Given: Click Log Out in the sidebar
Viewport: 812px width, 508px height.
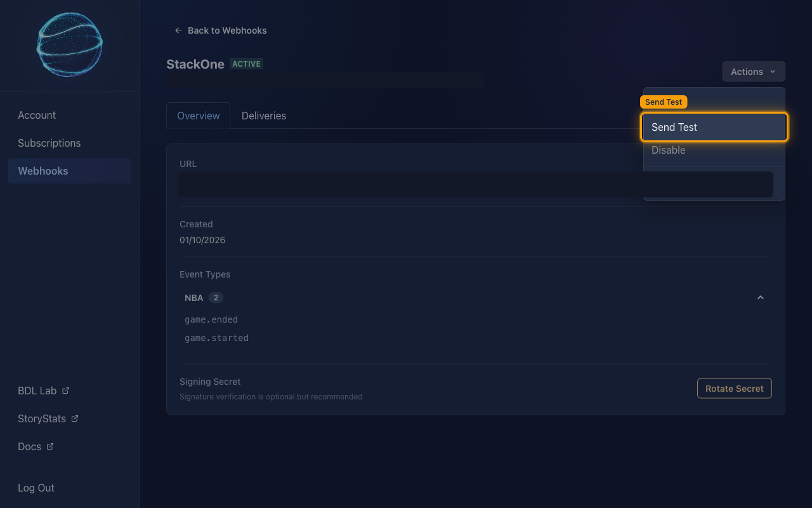Looking at the screenshot, I should 36,488.
